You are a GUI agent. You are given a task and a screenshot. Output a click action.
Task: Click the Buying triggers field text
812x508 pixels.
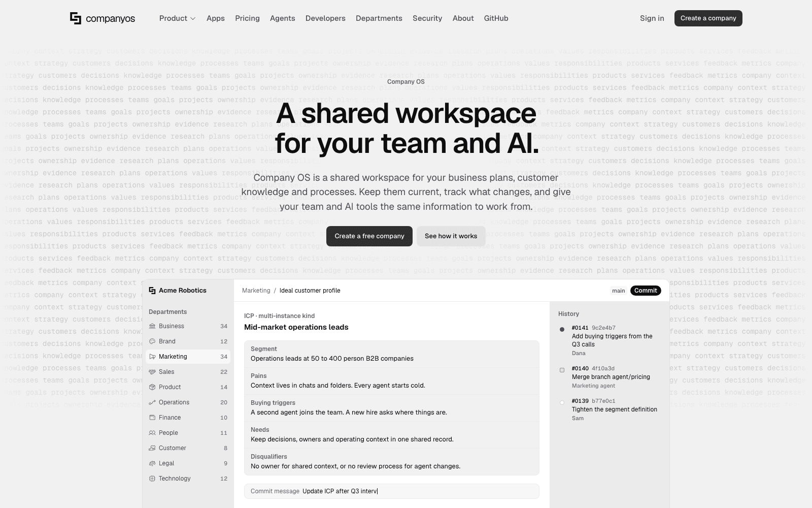349,412
